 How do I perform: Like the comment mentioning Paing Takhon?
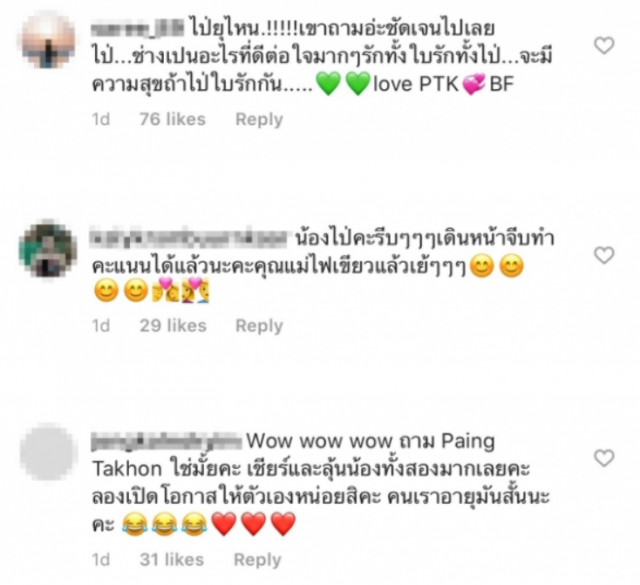[604, 458]
